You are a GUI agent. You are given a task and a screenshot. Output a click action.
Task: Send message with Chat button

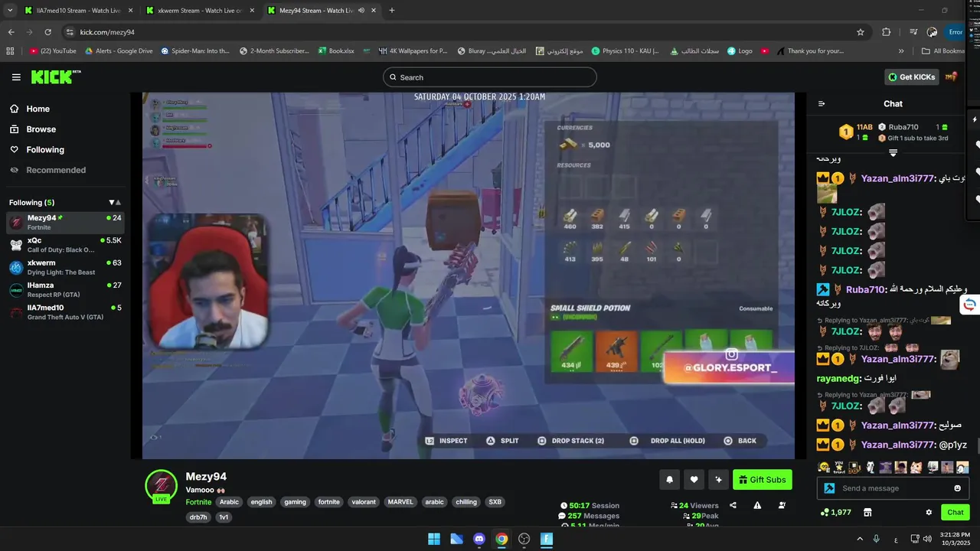click(955, 512)
